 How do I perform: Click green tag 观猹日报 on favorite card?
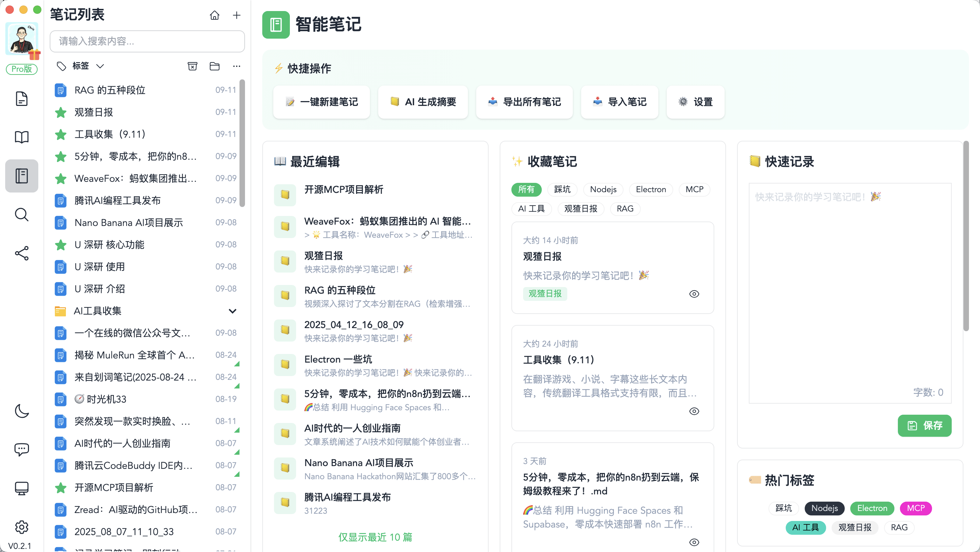coord(545,294)
